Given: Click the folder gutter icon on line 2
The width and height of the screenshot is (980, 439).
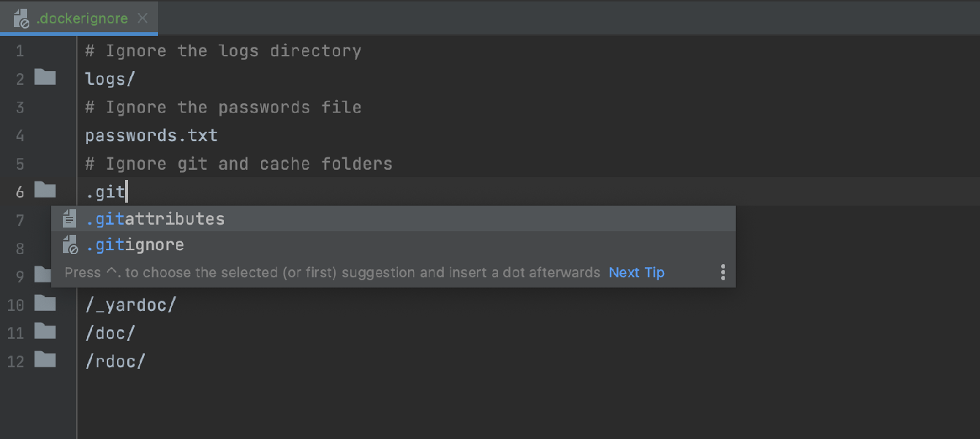Looking at the screenshot, I should (x=45, y=77).
